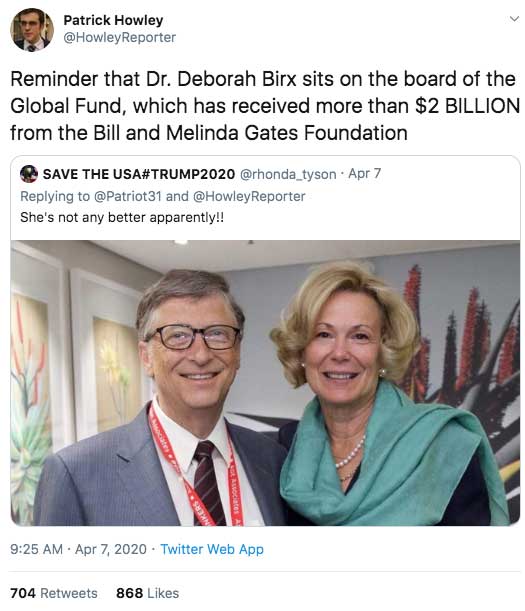View the 868 Likes list

tap(147, 593)
